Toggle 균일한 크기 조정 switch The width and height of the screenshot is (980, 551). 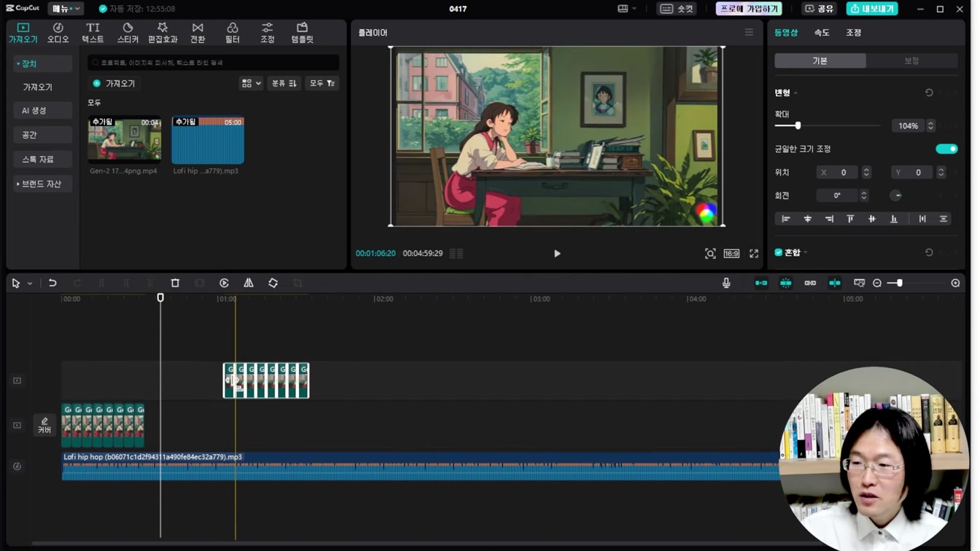(x=946, y=149)
